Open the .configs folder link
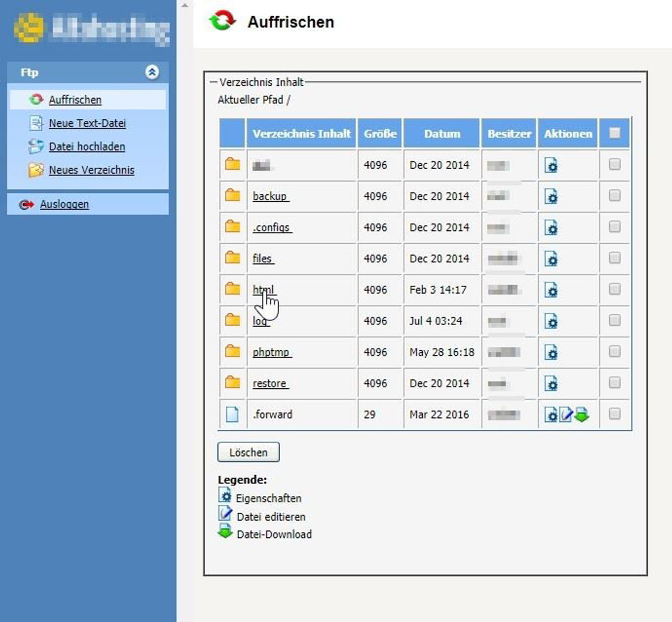The width and height of the screenshot is (672, 622). 272,228
